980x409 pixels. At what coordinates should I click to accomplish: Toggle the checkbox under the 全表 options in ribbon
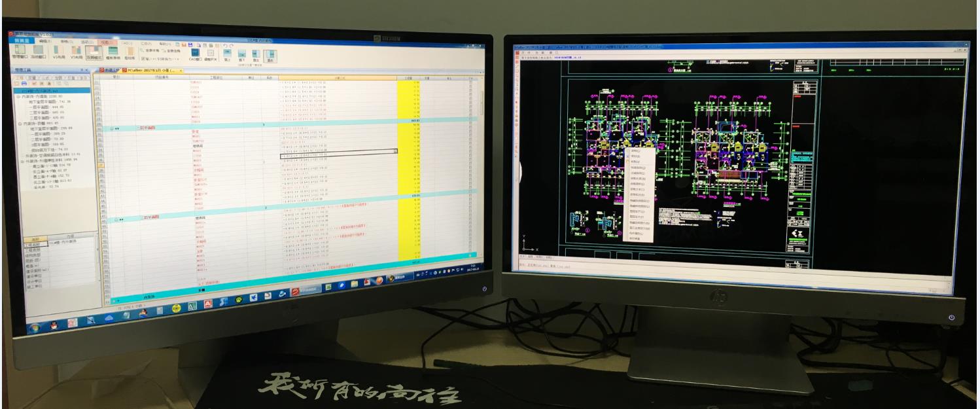(x=143, y=58)
